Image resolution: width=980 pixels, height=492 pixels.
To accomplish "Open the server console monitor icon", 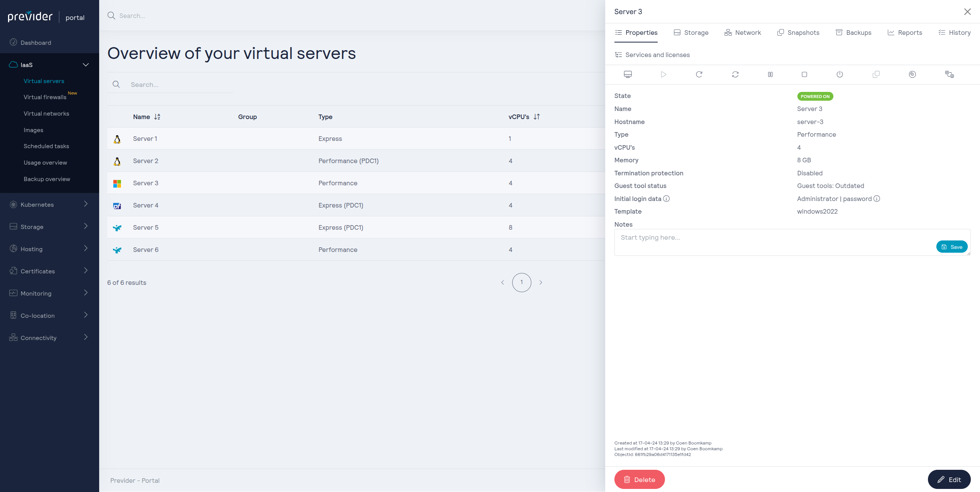I will 628,74.
